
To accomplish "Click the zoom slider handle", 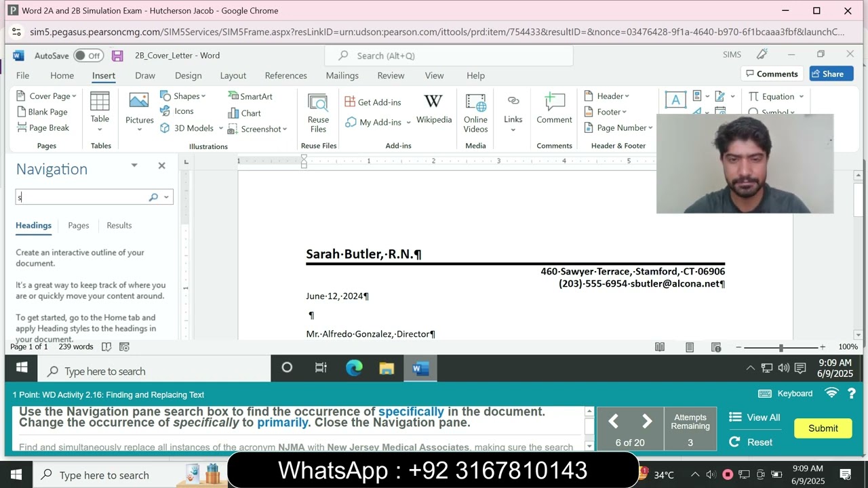I will point(781,347).
